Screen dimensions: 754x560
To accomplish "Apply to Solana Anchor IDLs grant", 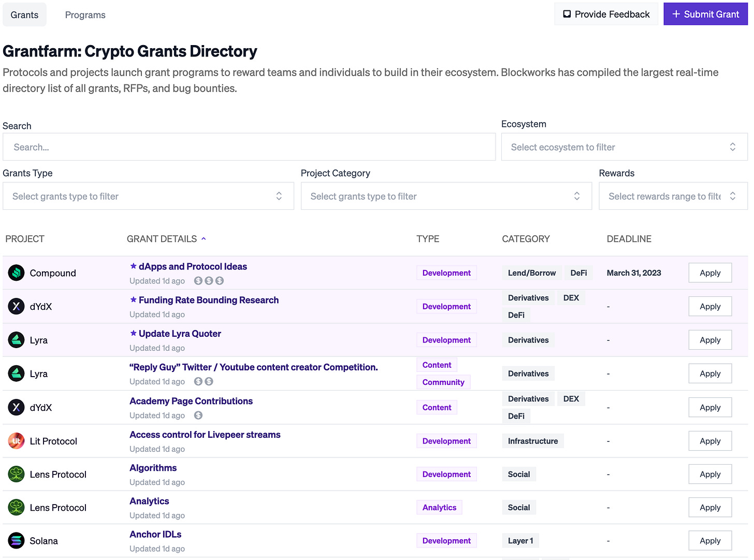I will [x=710, y=540].
